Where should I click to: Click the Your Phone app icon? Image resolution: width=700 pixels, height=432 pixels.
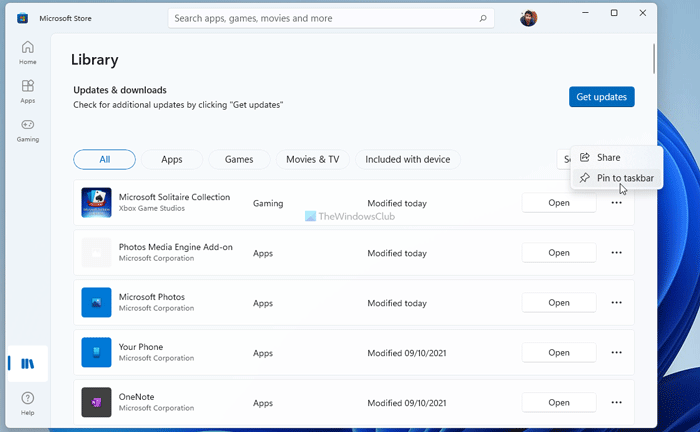tap(96, 352)
